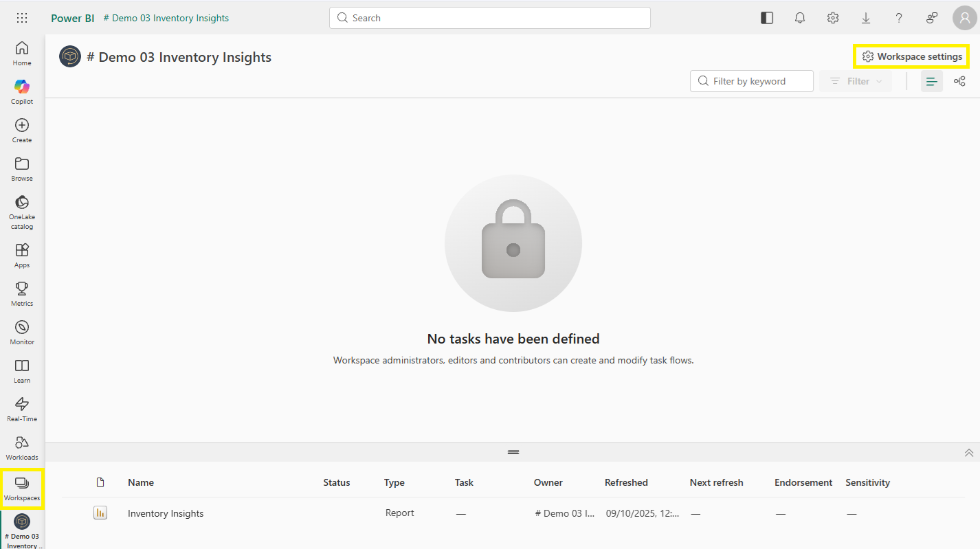Toggle the layout pane icon in header
Viewport: 980px width, 549px height.
tap(767, 19)
